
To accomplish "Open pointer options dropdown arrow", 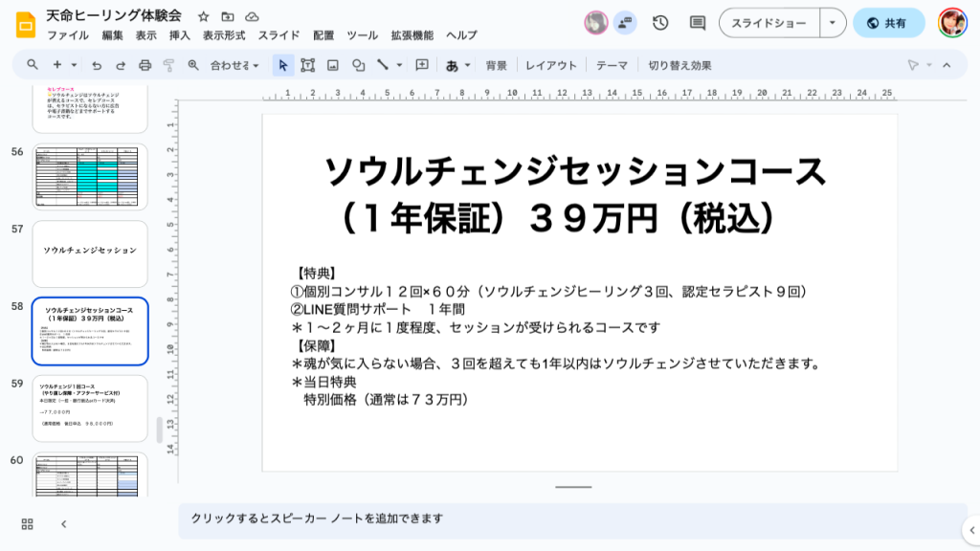I will tap(929, 65).
